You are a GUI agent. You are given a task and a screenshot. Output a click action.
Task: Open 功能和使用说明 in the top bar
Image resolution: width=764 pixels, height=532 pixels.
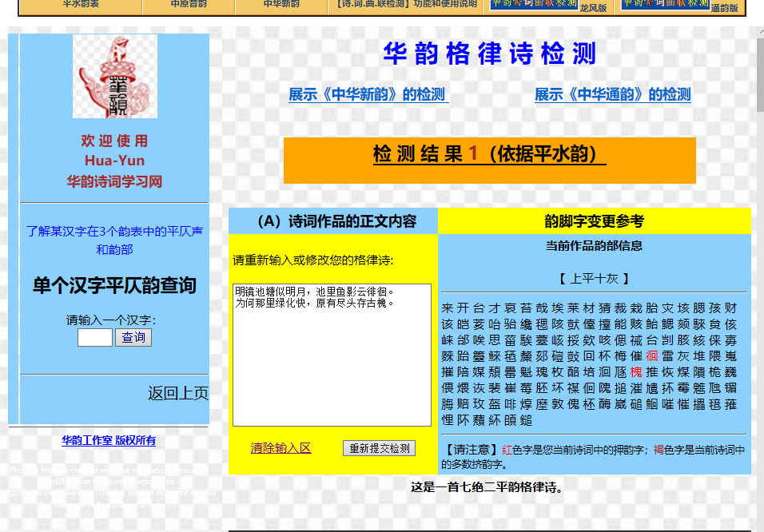pyautogui.click(x=407, y=4)
